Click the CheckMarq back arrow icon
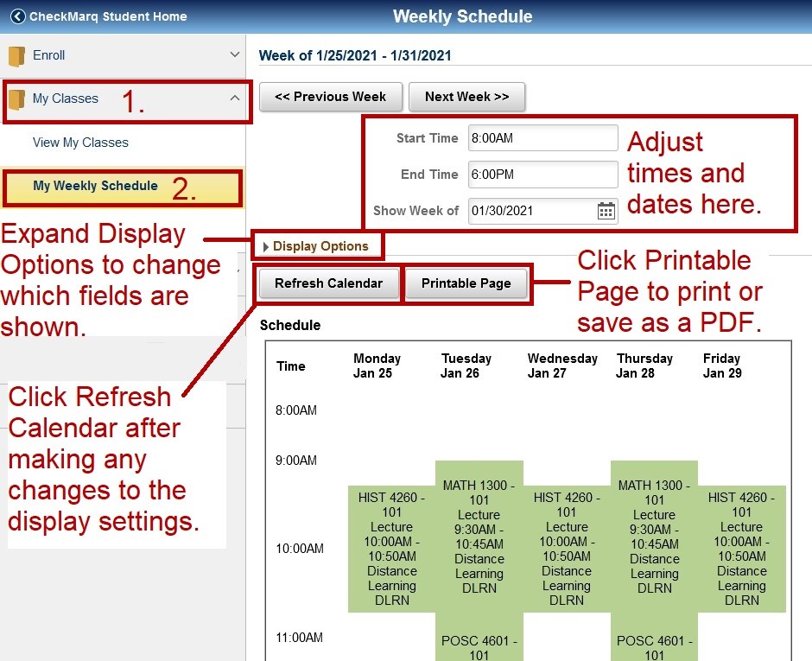The image size is (812, 661). (x=17, y=16)
